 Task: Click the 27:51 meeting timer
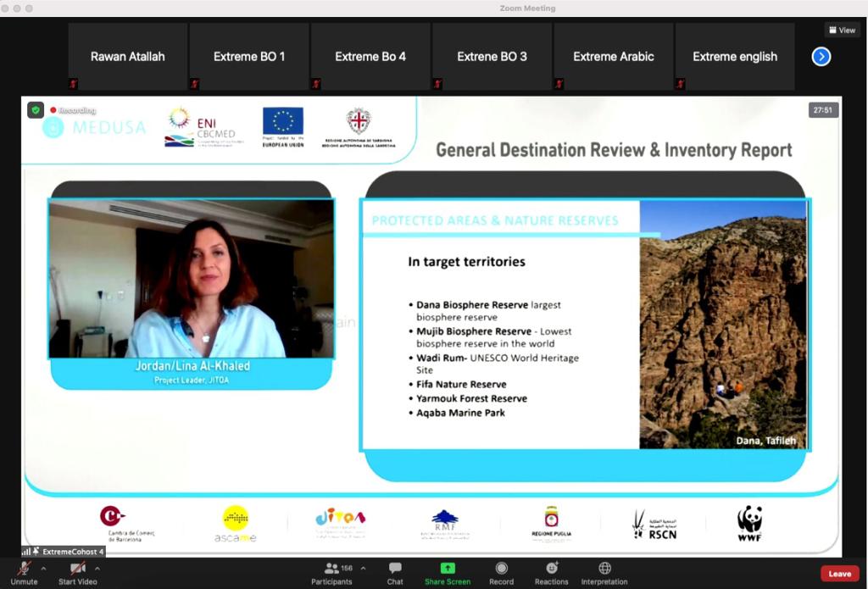pos(823,110)
